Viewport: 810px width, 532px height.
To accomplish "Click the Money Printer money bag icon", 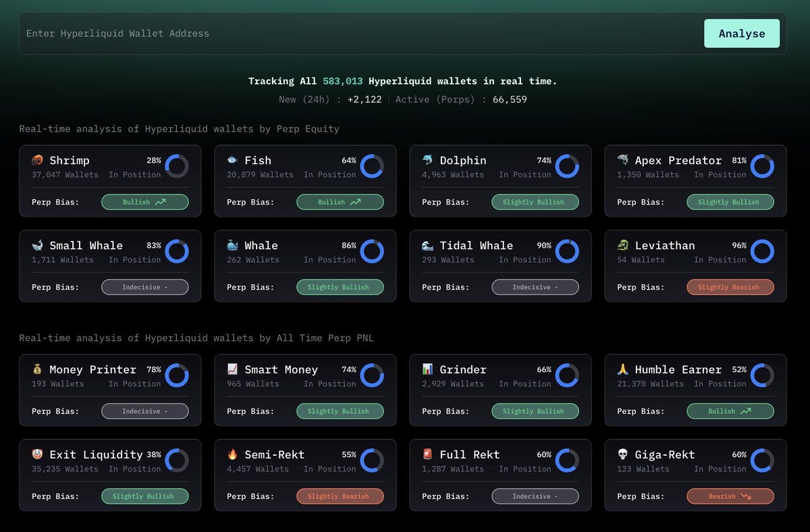I will (x=37, y=370).
